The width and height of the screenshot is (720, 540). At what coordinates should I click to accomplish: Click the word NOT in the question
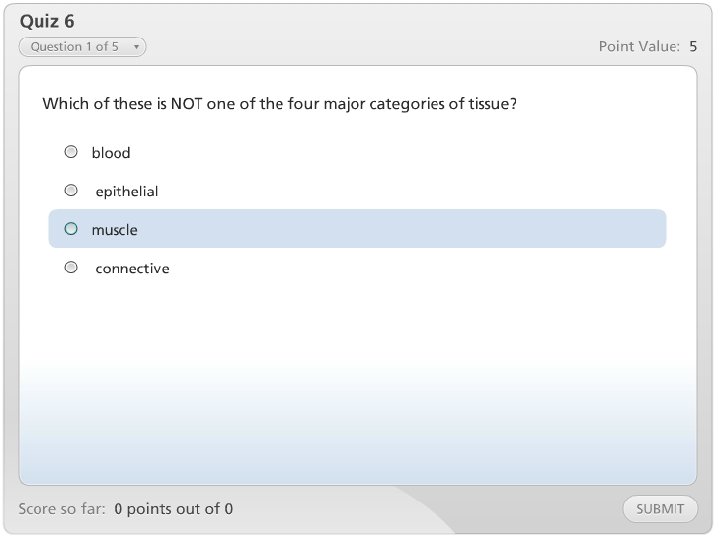pyautogui.click(x=187, y=103)
